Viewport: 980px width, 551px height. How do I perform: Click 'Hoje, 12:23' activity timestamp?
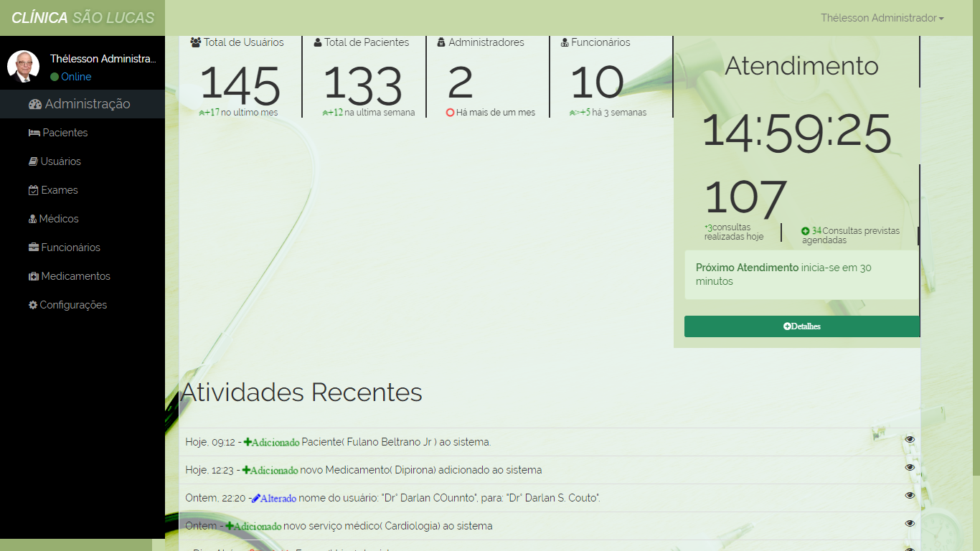pos(209,470)
